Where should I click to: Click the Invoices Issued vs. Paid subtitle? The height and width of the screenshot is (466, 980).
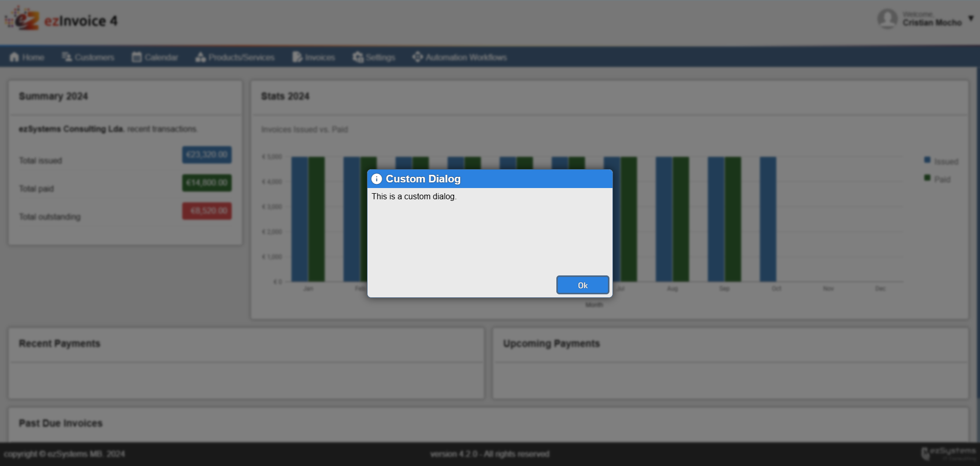(305, 130)
